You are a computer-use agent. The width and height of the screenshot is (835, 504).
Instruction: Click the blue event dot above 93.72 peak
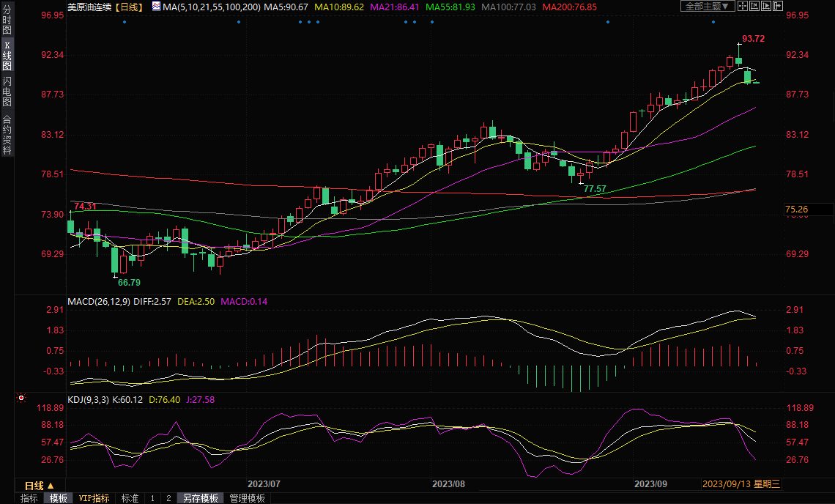[713, 21]
